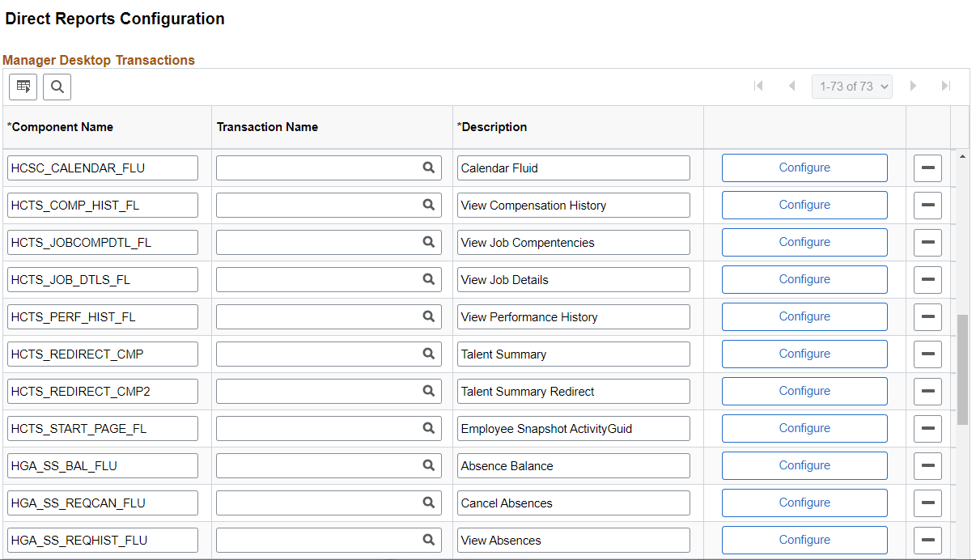The height and width of the screenshot is (560, 976).
Task: Open the 1-73 of 73 row count dropdown
Action: (x=852, y=86)
